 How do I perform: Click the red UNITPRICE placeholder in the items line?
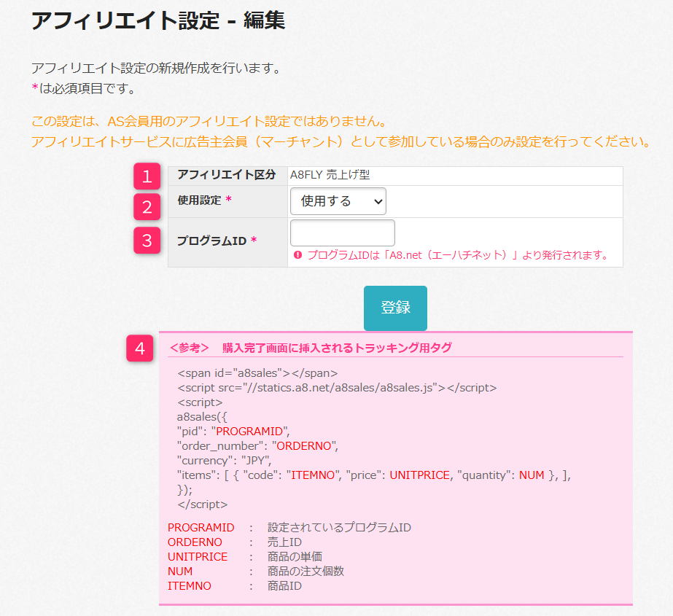(418, 475)
